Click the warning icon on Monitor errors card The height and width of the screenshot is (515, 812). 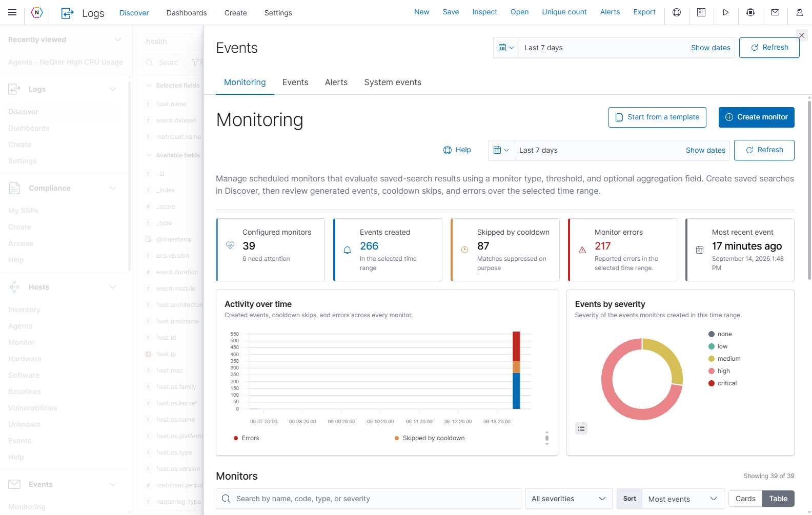coord(582,250)
